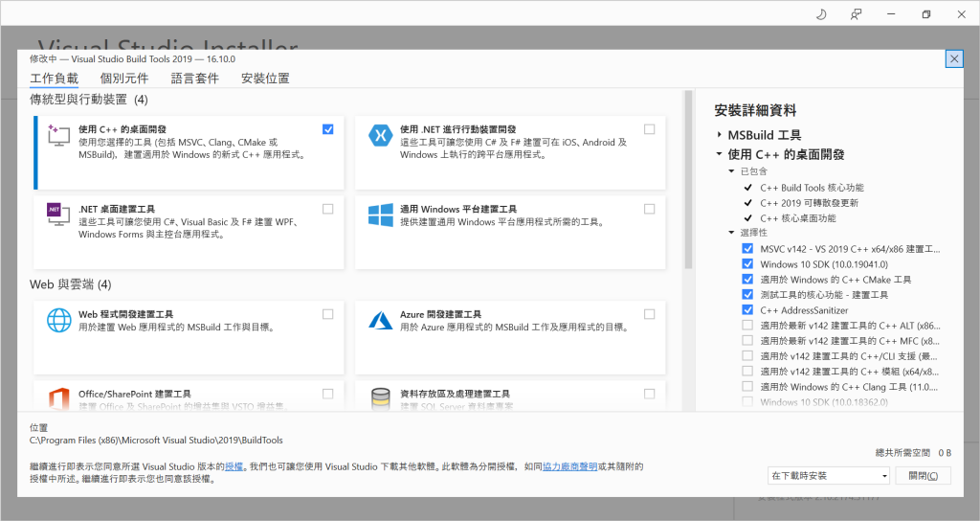Expand the MSBuild 工具 node
Viewport: 980px width, 521px height.
click(720, 134)
